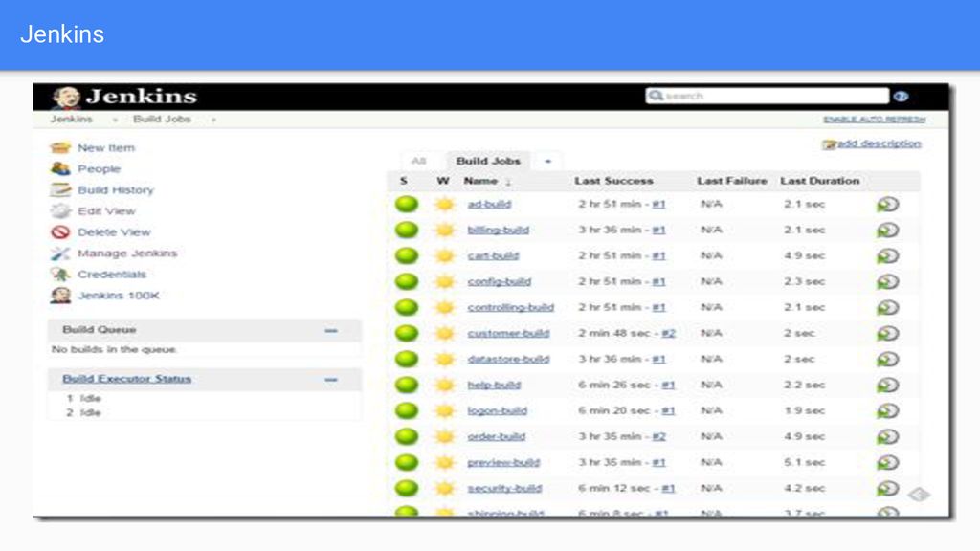The height and width of the screenshot is (551, 980).
Task: Click the sunny weather icon of order-build
Action: click(x=444, y=436)
